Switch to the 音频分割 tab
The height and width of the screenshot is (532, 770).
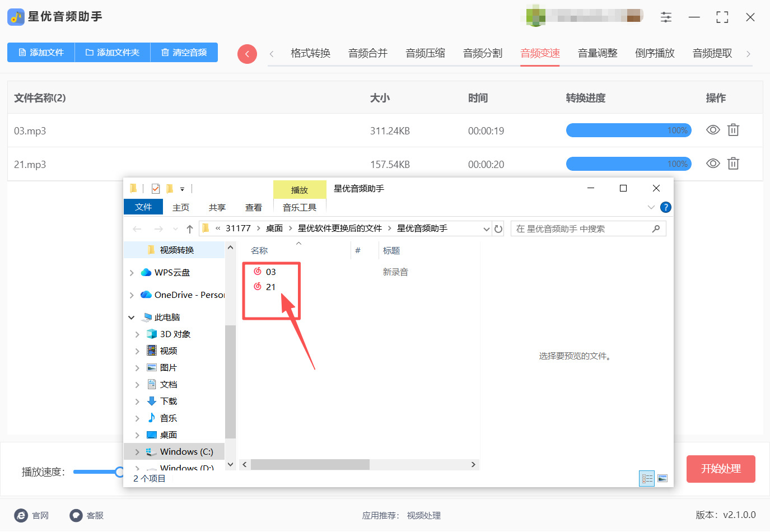[483, 53]
